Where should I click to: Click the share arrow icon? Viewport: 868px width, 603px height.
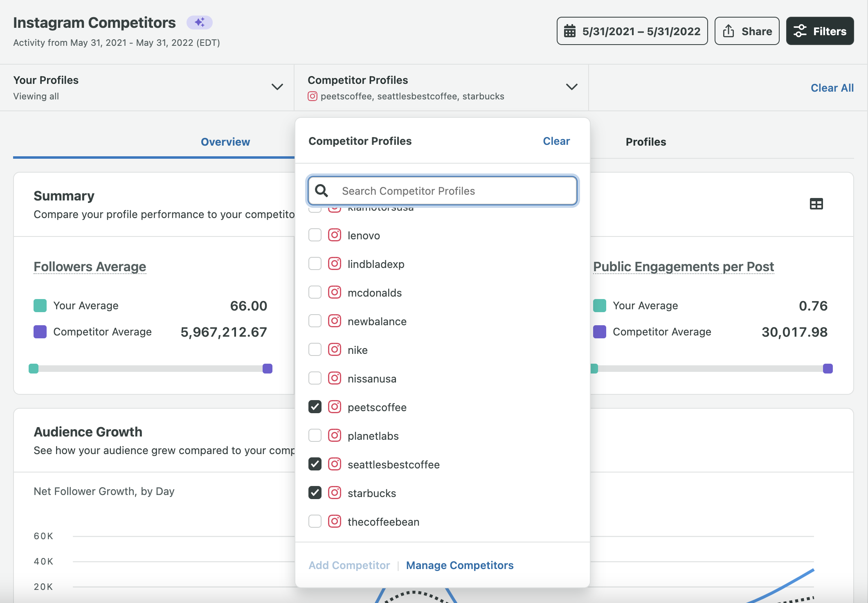(x=729, y=31)
